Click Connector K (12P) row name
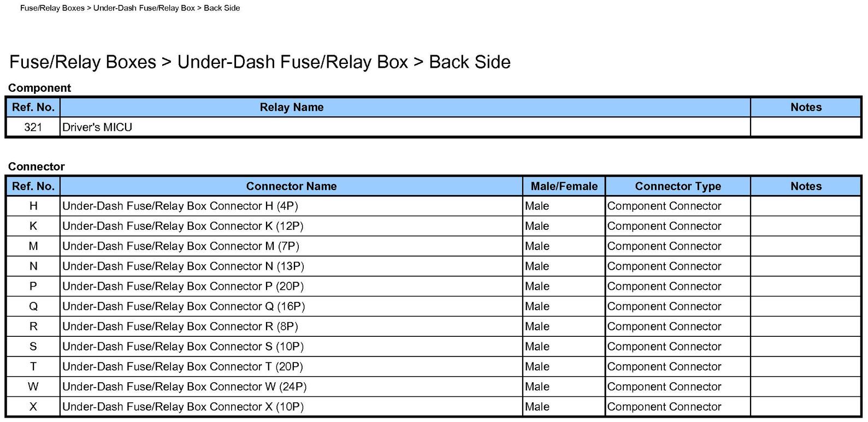The image size is (868, 422). coord(182,226)
